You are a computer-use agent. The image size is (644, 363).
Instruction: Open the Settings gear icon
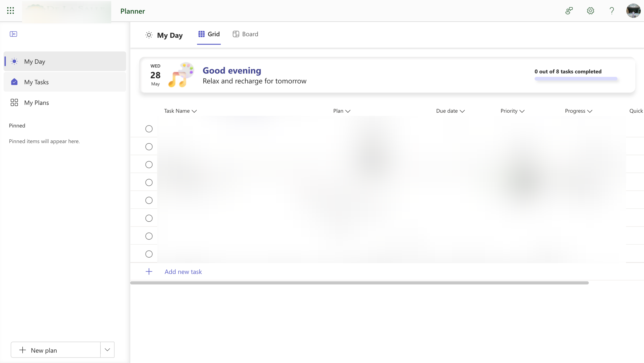590,11
